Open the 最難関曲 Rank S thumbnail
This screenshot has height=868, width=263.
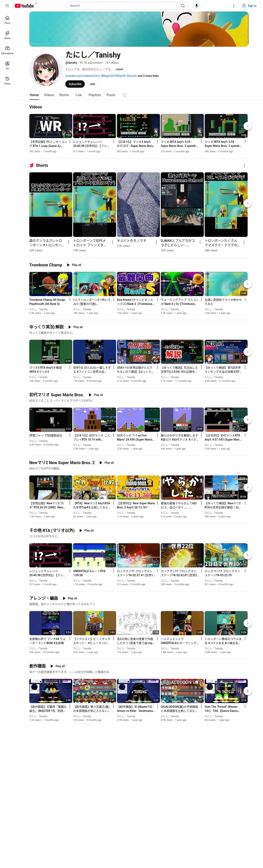(x=138, y=284)
